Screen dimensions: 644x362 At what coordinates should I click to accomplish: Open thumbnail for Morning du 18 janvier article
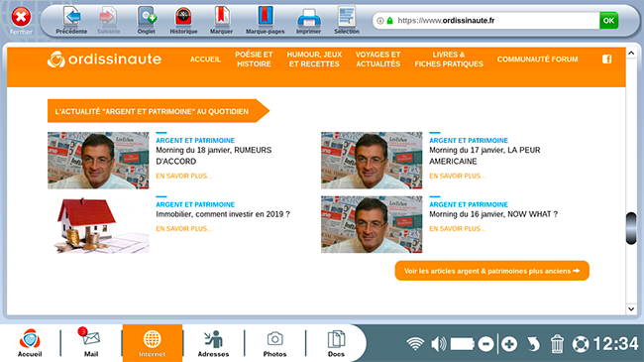pyautogui.click(x=98, y=161)
